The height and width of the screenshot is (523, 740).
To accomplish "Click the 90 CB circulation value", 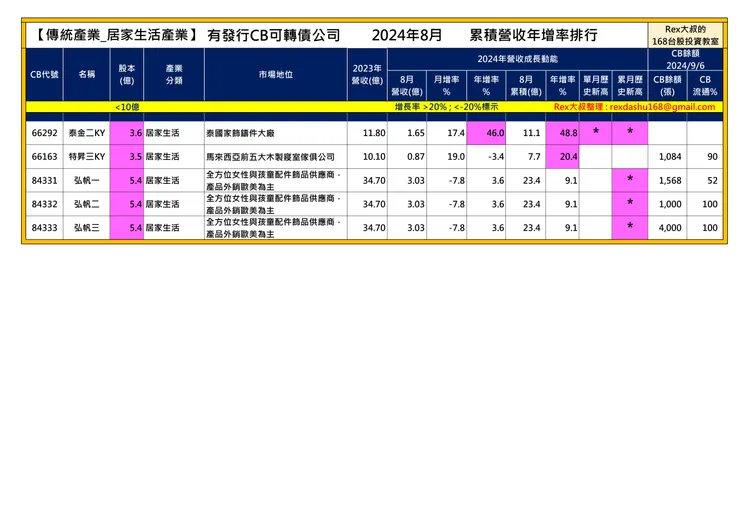I will tap(713, 157).
